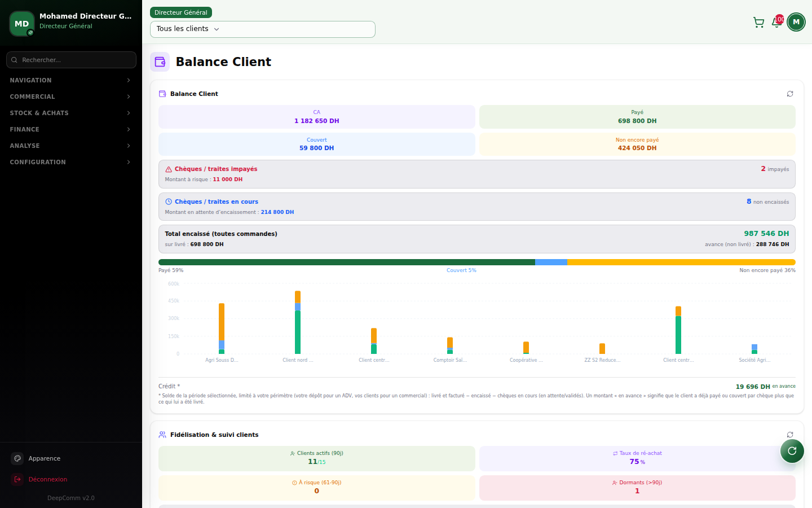
Task: Open the notifications bell
Action: pyautogui.click(x=776, y=23)
